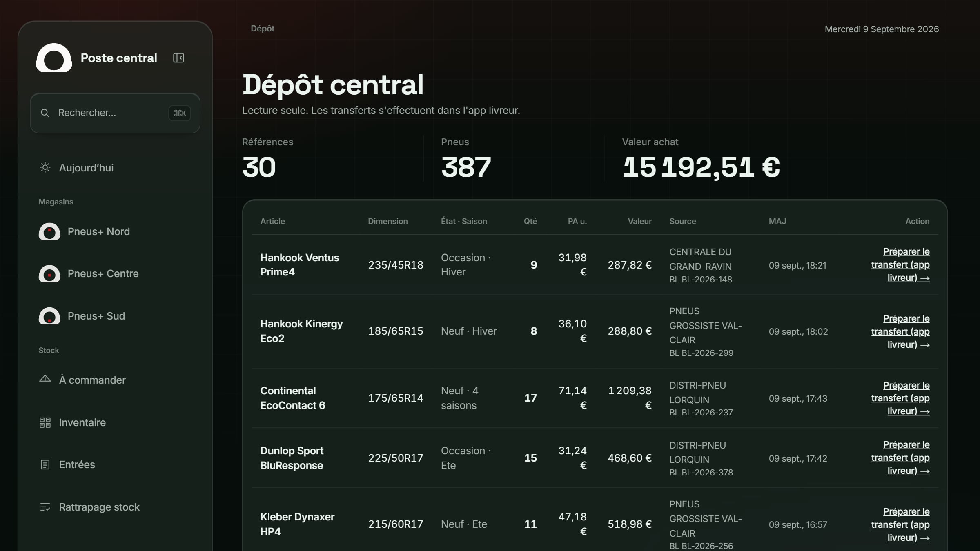Select the Hankook Ventus Prime4 article name
The height and width of the screenshot is (551, 980).
point(300,265)
